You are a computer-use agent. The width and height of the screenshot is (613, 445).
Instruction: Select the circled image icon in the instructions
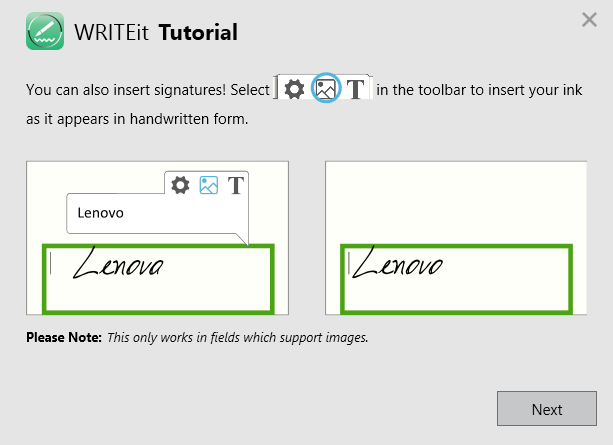pyautogui.click(x=325, y=89)
